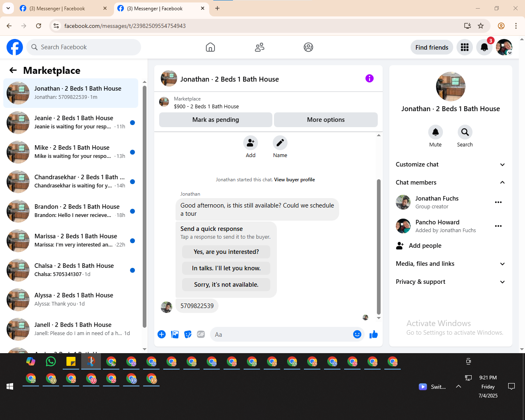Open the View buyer profile link

[x=294, y=180]
